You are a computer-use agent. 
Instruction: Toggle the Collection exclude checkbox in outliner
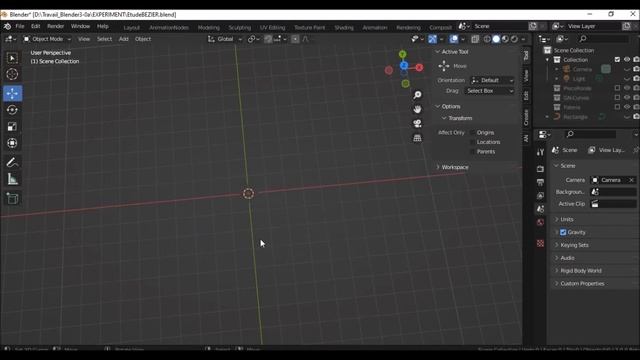(x=617, y=60)
